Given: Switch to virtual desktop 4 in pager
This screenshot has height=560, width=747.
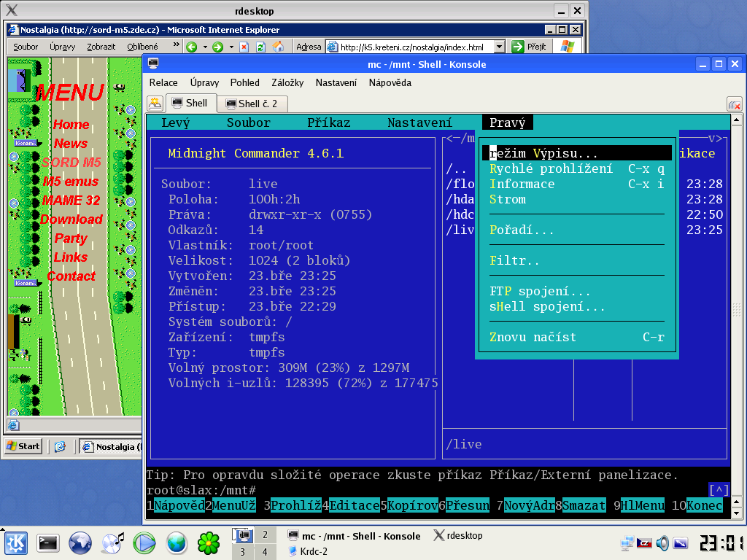Looking at the screenshot, I should coord(265,552).
